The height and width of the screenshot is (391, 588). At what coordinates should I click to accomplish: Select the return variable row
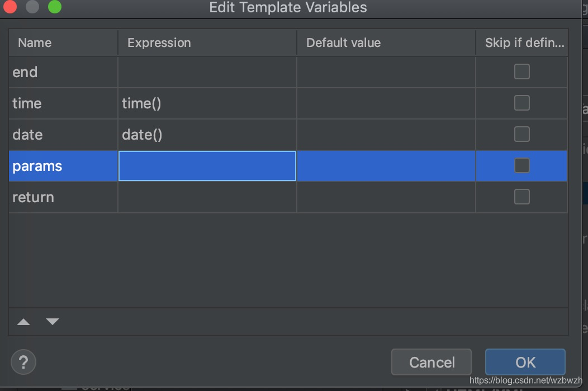[63, 197]
